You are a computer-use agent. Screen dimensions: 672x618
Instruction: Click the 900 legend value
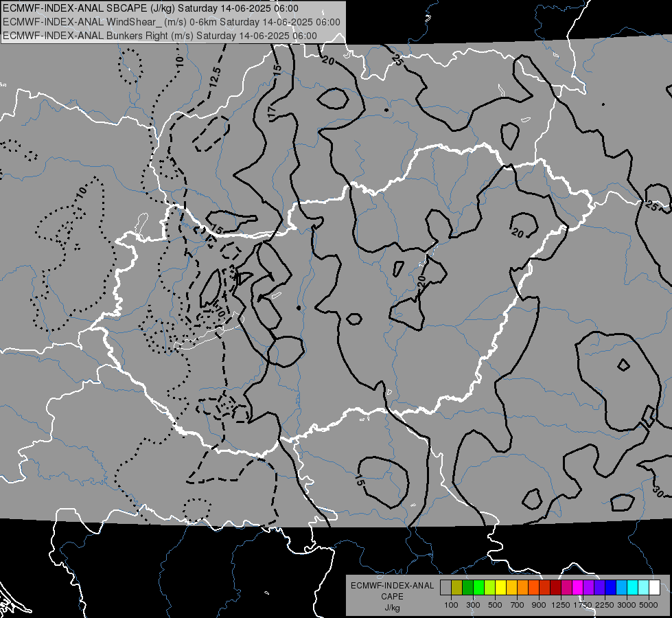click(x=539, y=605)
